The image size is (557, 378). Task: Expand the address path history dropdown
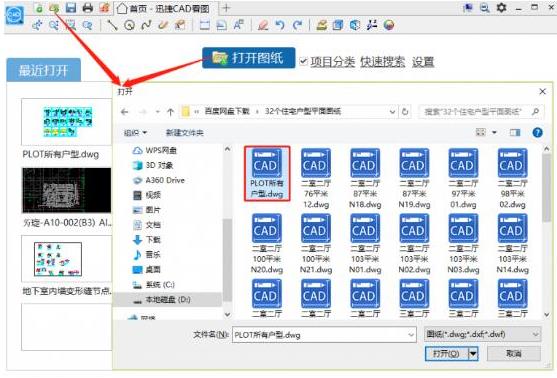[x=392, y=112]
